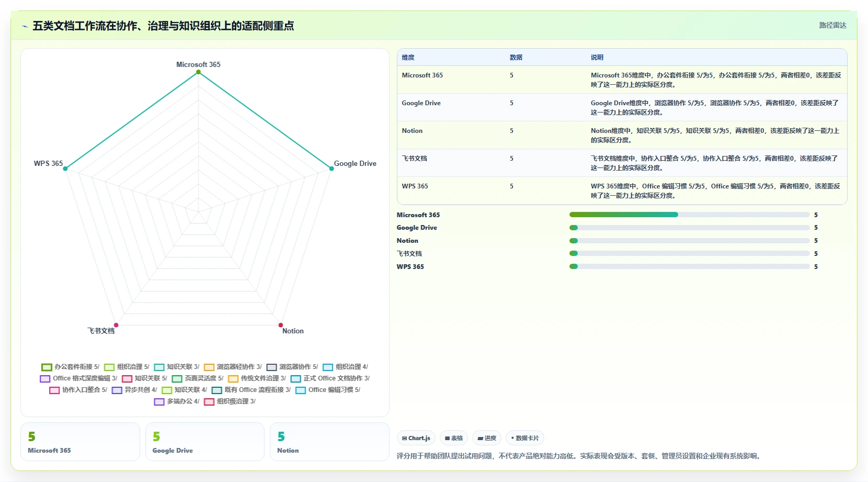Select the WPS 365 table row name
Screen dimensions: 868x482
(x=415, y=186)
